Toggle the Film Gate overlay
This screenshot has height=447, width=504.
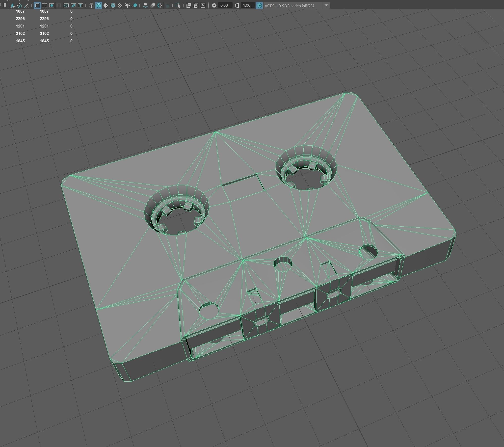45,5
